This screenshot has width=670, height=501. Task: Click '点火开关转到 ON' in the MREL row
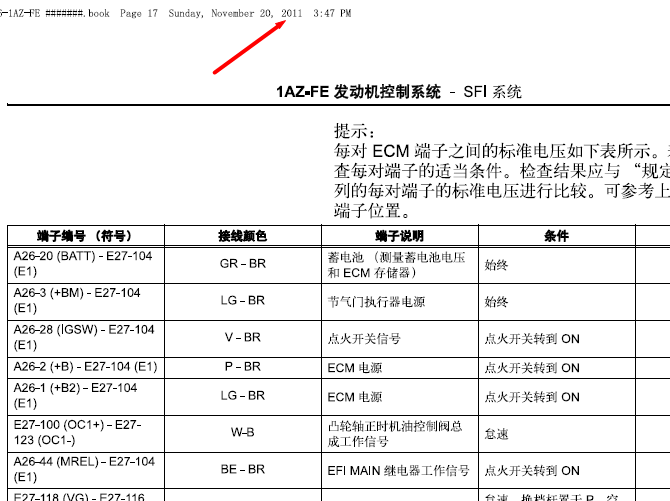[532, 471]
